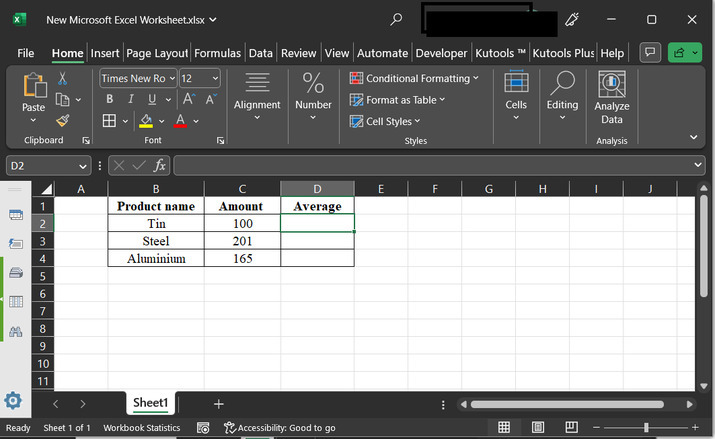Viewport: 715px width, 439px height.
Task: Click Workbook Statistics in status bar
Action: [x=142, y=428]
